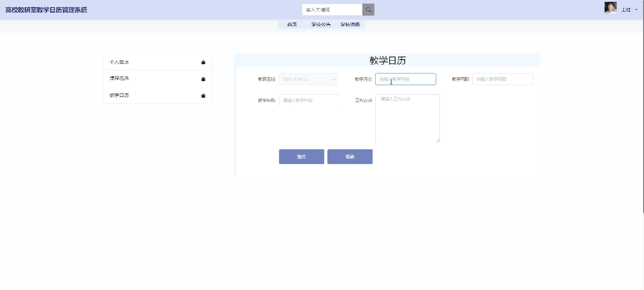644x290 pixels.
Task: Click the keyword search box
Action: pyautogui.click(x=332, y=9)
